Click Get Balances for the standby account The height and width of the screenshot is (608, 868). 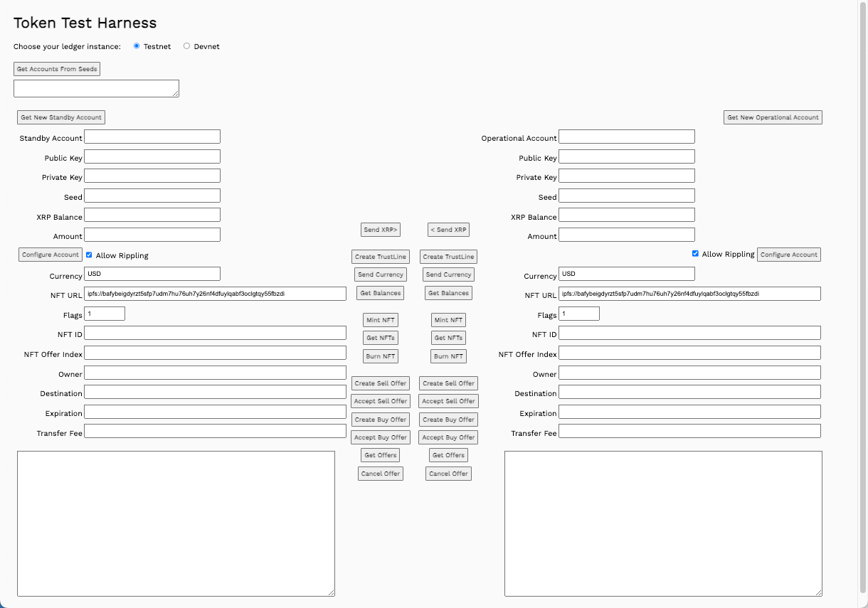click(380, 292)
